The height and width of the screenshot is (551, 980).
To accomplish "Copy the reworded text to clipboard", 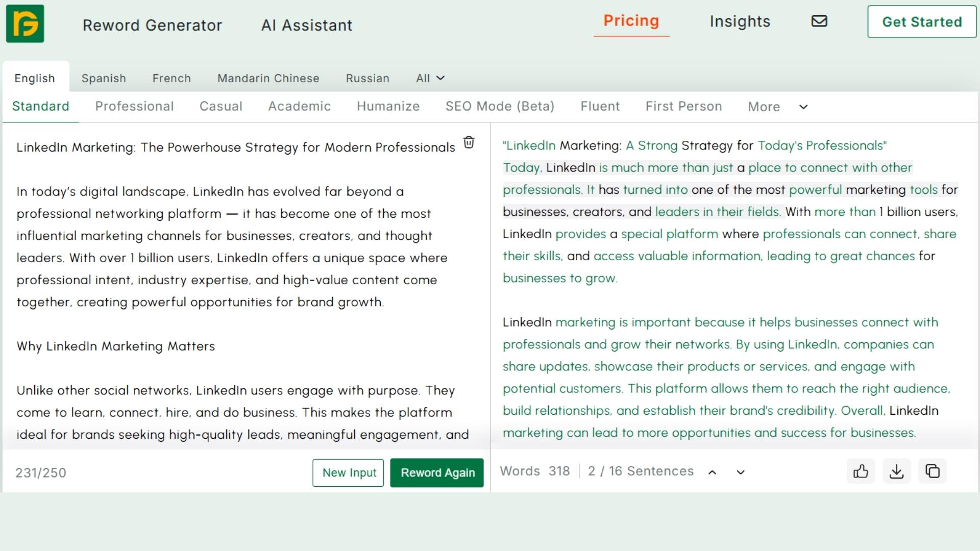I will coord(932,471).
